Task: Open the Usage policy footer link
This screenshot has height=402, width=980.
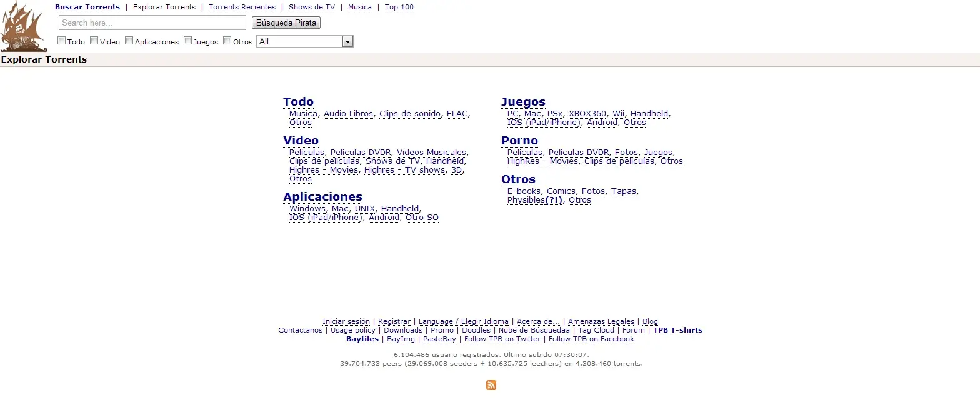Action: (353, 330)
